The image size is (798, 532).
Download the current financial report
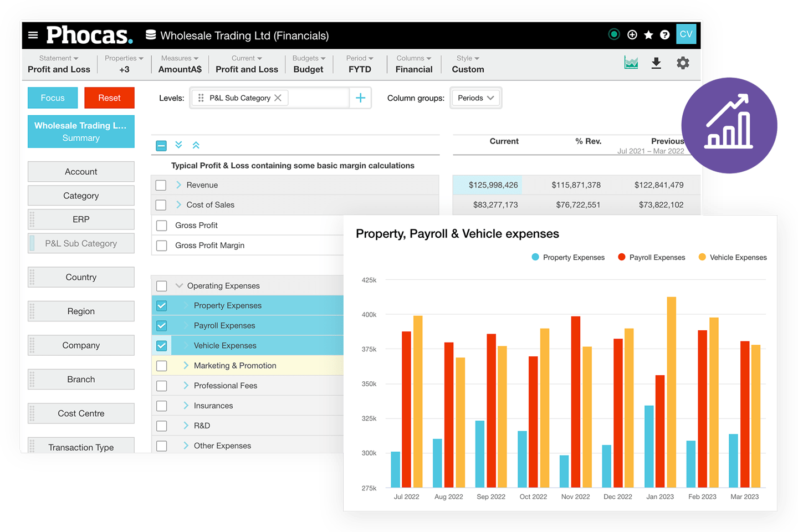657,63
